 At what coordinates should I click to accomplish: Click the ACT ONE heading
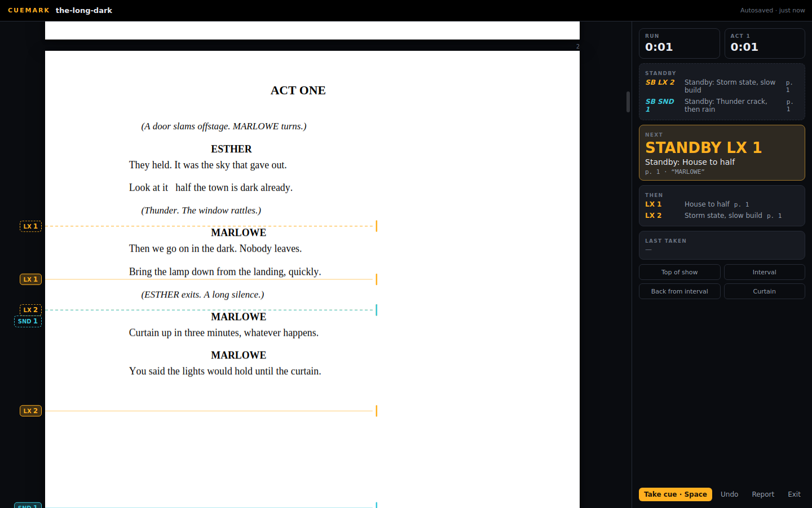298,90
